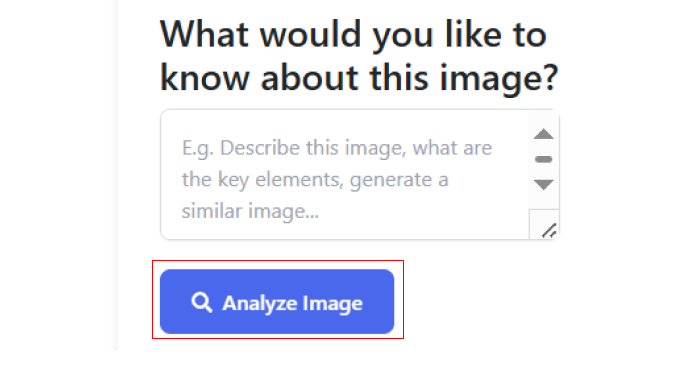Select the small scrollbar thumb in the prompt box
The width and height of the screenshot is (700, 366).
tap(543, 159)
